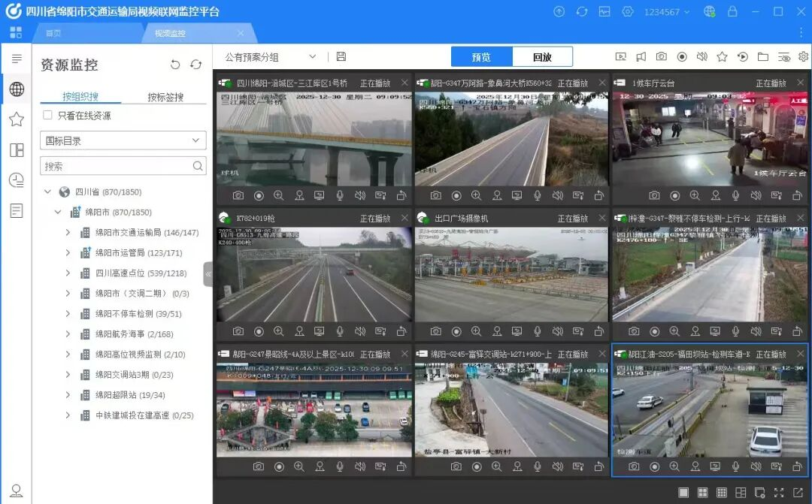
Task: Switch to the 首页 tab
Action: point(53,34)
